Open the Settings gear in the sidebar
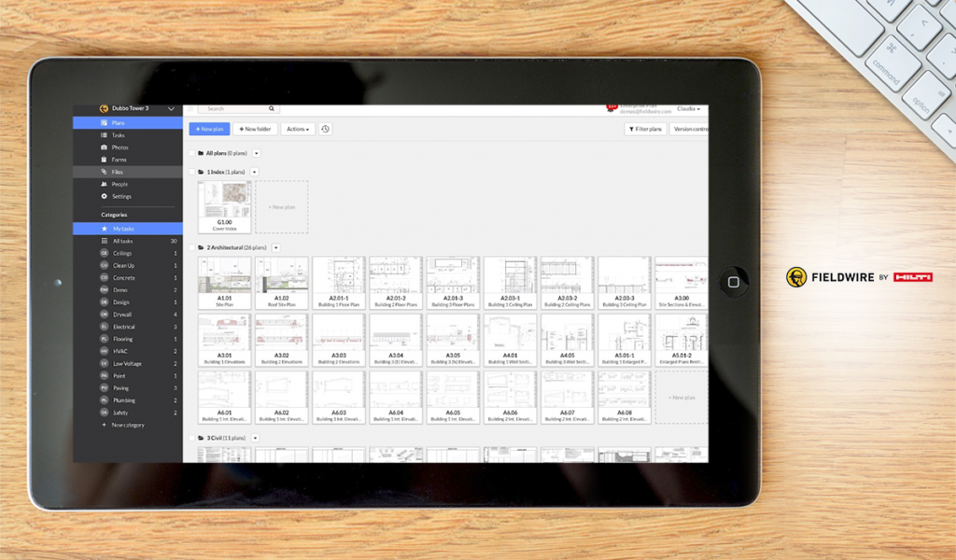Screen dimensions: 956x560 click(x=121, y=196)
